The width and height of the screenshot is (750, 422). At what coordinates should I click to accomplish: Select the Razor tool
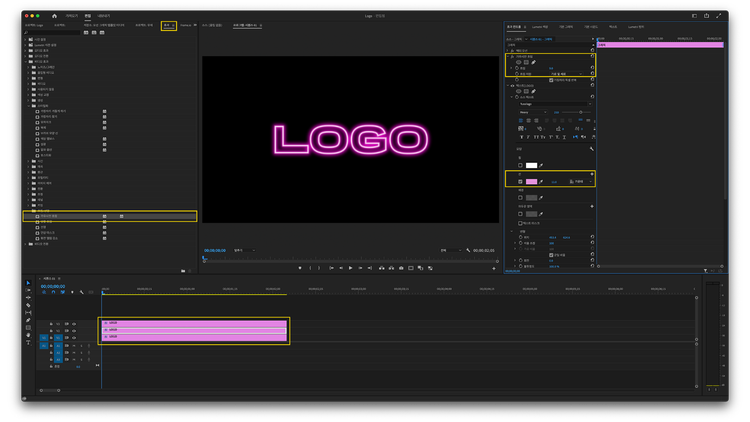(x=28, y=305)
